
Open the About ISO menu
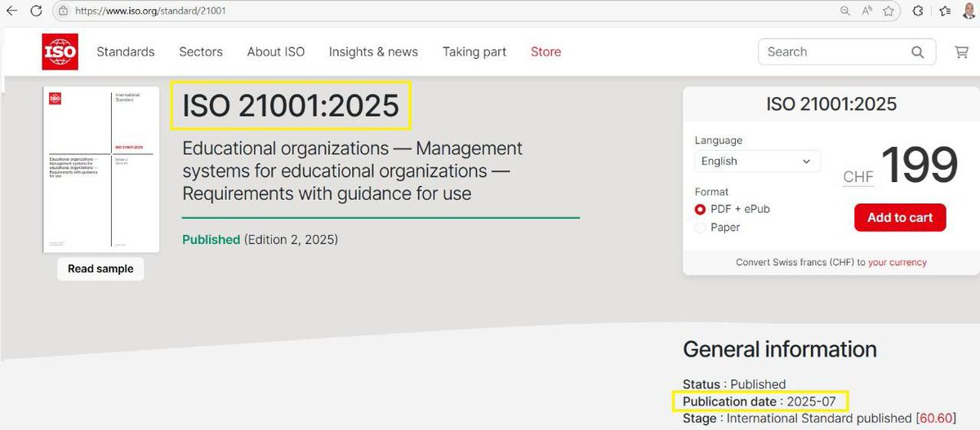click(276, 51)
